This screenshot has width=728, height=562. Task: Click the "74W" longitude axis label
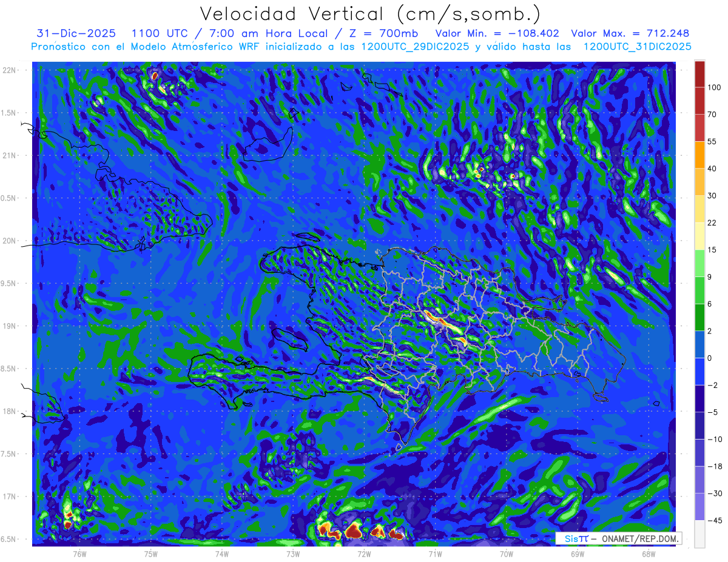[x=222, y=554]
